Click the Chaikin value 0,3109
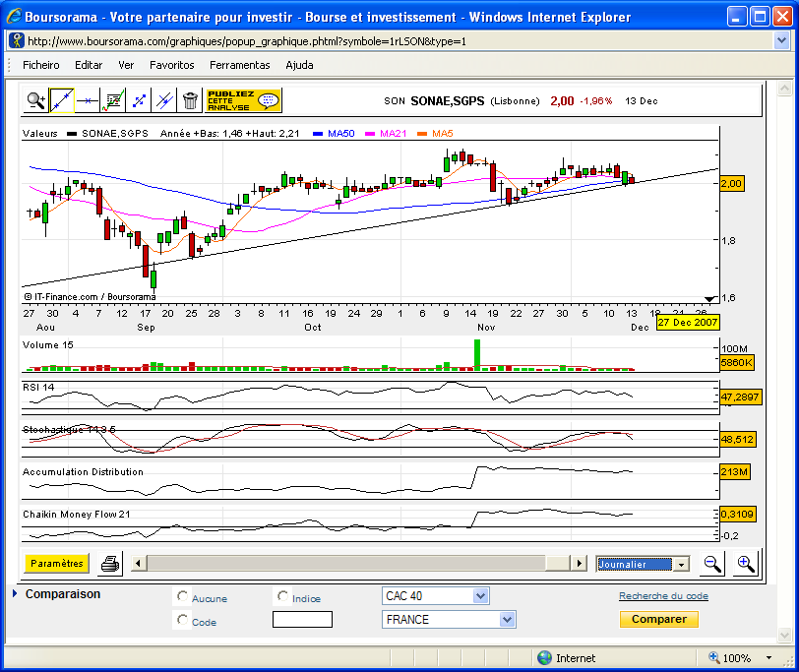The height and width of the screenshot is (672, 799). coord(737,514)
